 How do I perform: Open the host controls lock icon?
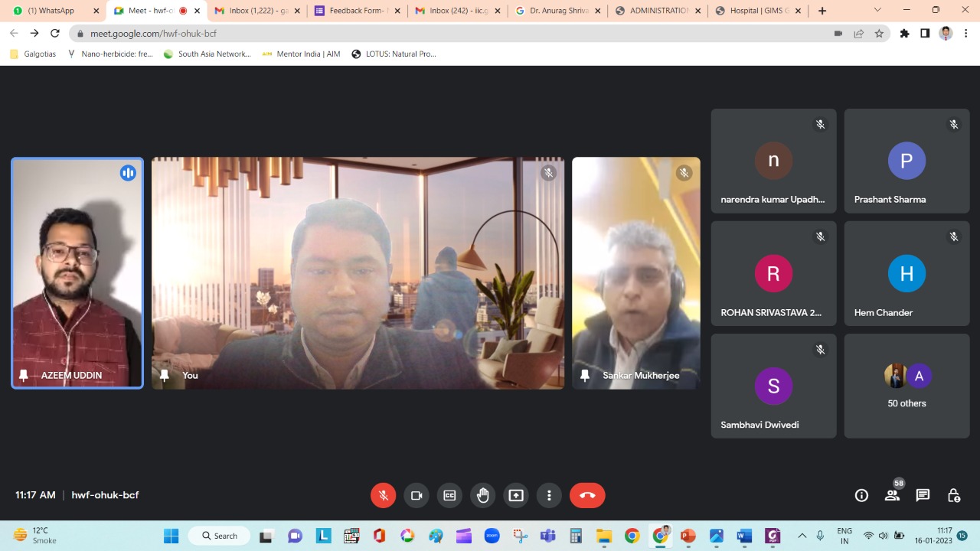coord(954,495)
